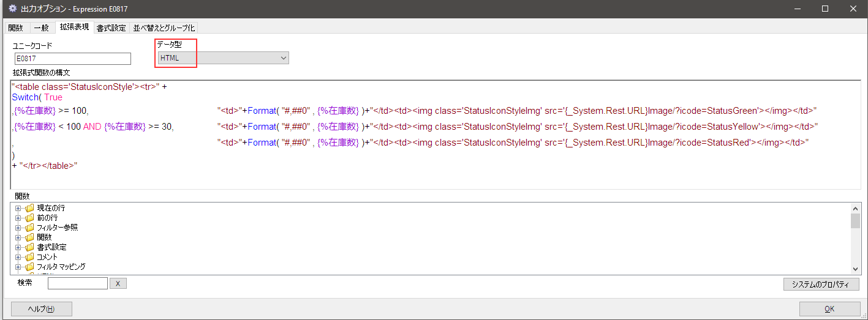Expand the 現在の行 tree node
This screenshot has width=868, height=320.
click(18, 208)
